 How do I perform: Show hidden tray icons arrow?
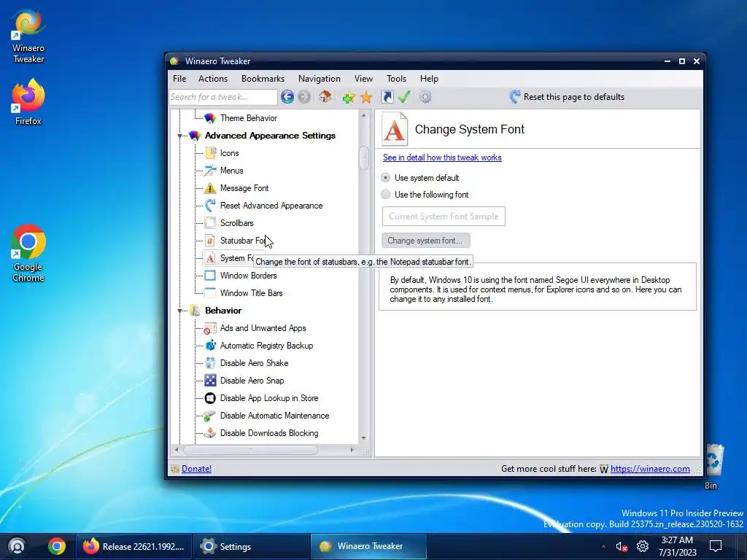pyautogui.click(x=603, y=546)
